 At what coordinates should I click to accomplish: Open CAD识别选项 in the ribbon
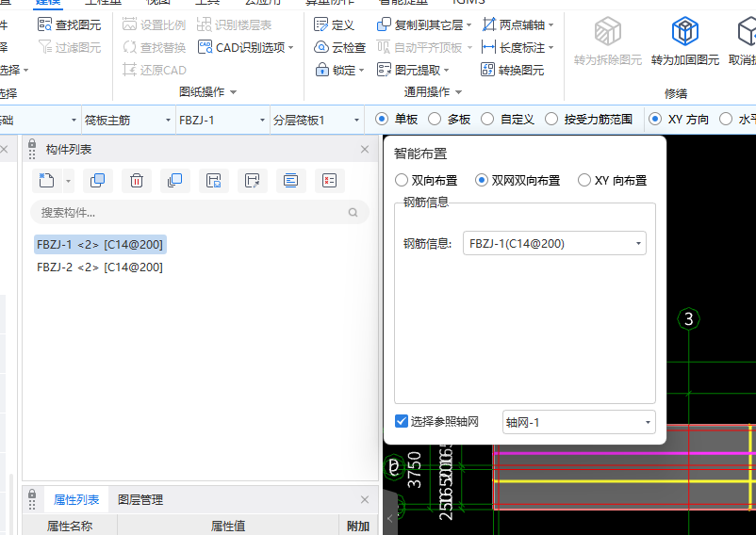246,47
